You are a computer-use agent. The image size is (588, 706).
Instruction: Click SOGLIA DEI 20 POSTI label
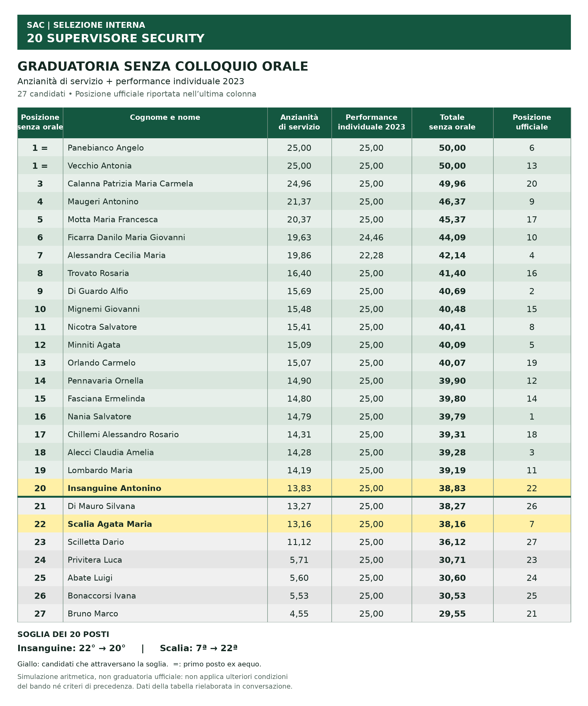tap(63, 635)
